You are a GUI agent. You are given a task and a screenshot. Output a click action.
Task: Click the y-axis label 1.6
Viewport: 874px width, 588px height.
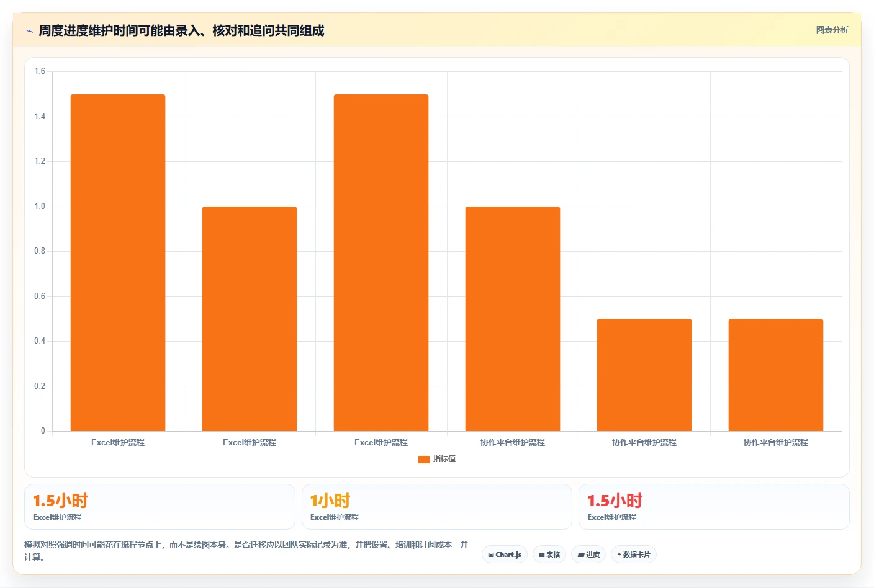(x=40, y=71)
